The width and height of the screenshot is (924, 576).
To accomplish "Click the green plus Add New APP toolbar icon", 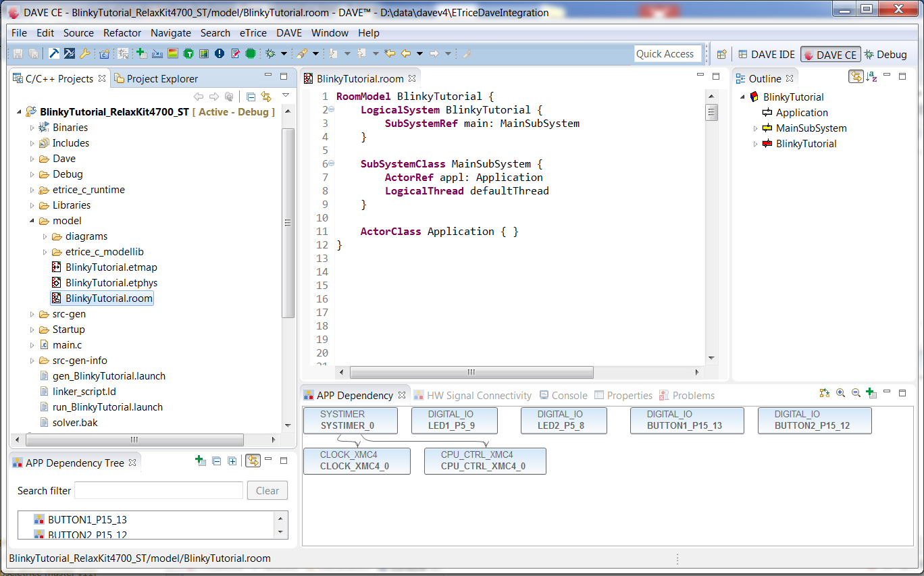I will [x=141, y=53].
